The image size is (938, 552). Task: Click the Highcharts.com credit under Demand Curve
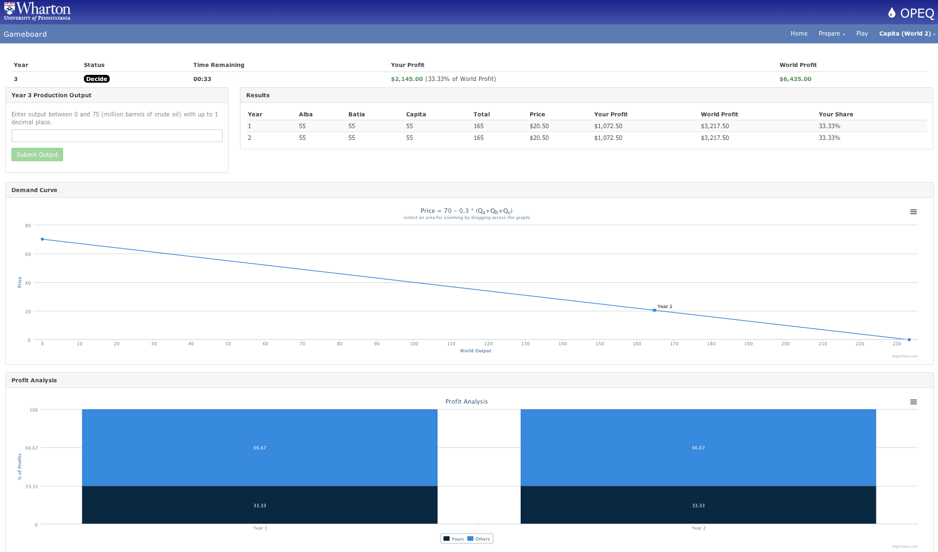[905, 356]
